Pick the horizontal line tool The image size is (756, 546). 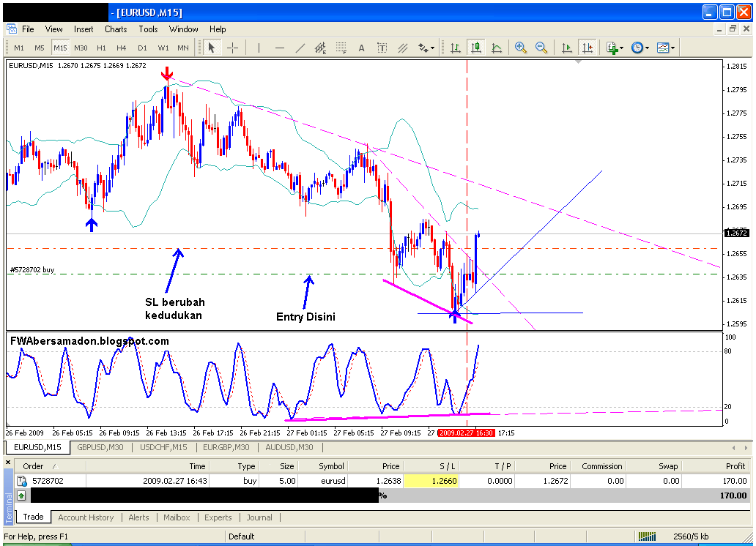click(x=280, y=48)
